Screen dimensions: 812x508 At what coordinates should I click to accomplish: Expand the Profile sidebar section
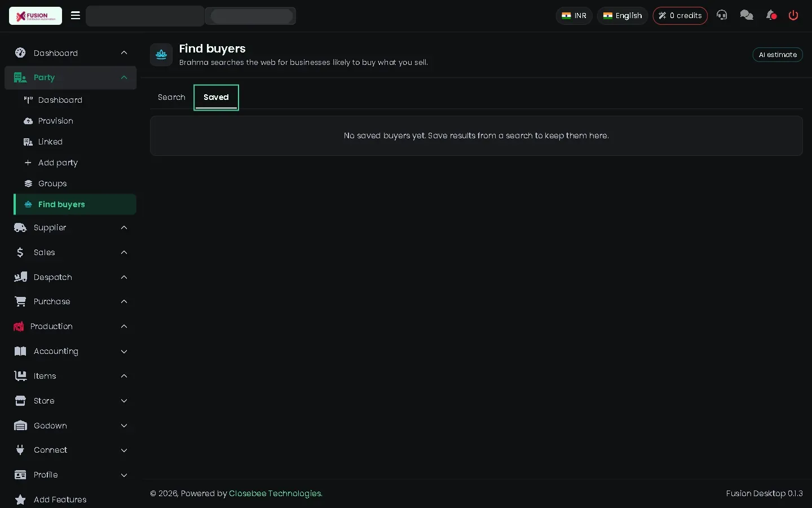tap(70, 475)
